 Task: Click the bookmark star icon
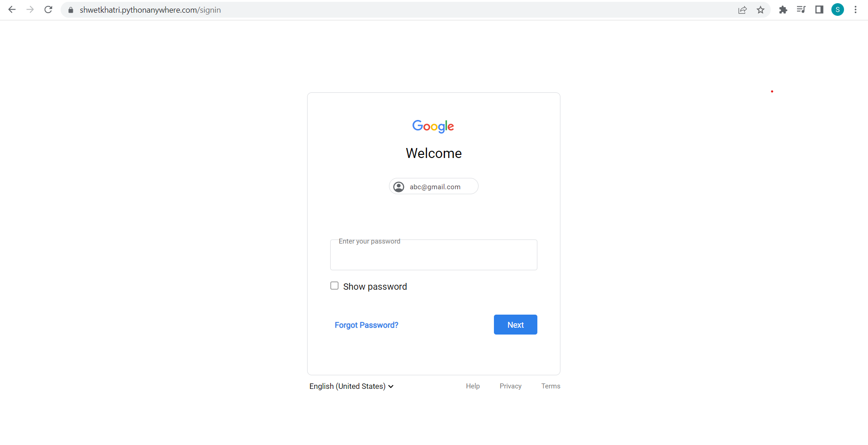760,10
